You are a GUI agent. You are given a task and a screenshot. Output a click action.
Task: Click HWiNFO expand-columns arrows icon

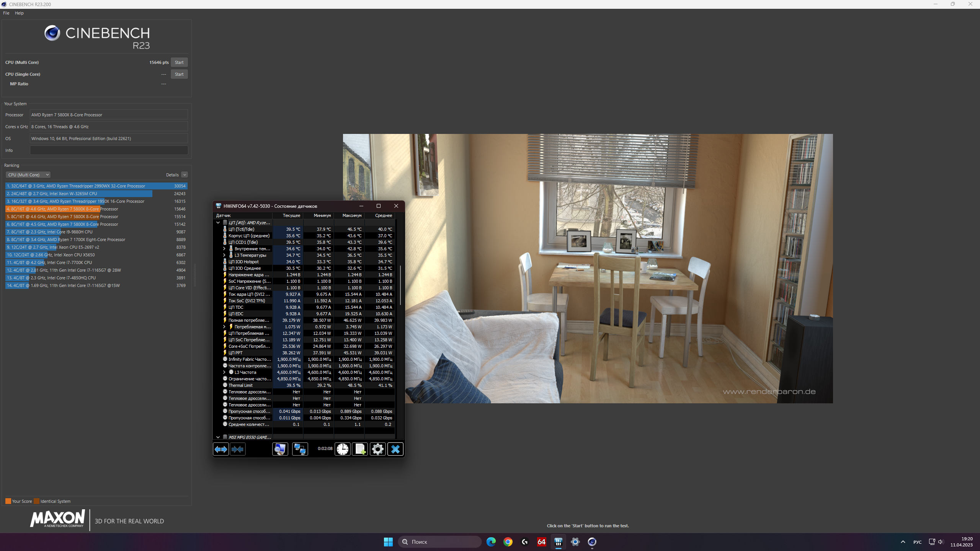tap(221, 449)
